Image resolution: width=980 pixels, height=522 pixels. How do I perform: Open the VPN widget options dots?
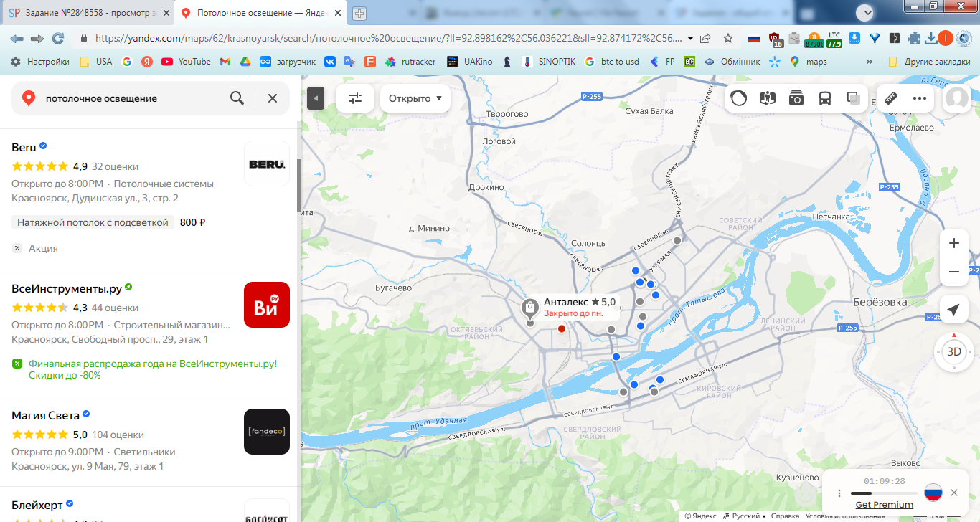(x=839, y=493)
